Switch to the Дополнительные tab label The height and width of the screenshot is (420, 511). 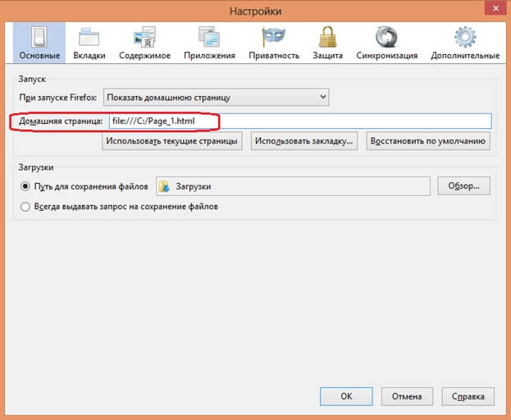465,56
